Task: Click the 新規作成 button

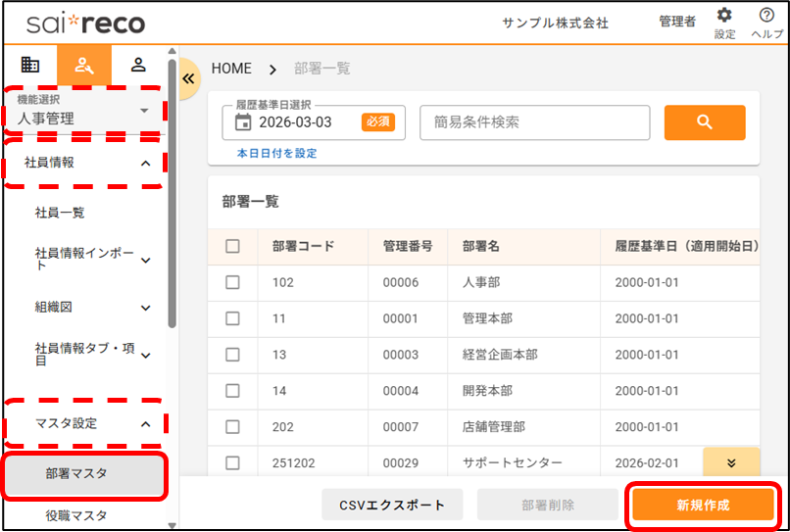Action: pyautogui.click(x=703, y=506)
